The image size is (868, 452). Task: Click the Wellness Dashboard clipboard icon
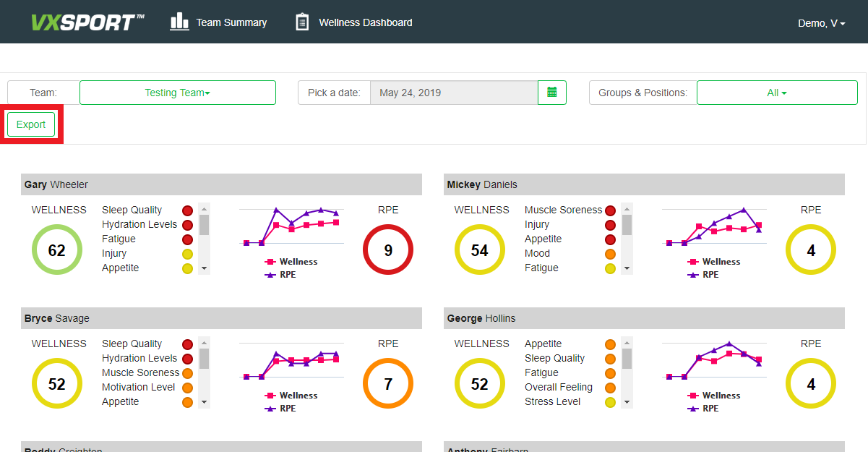point(302,22)
